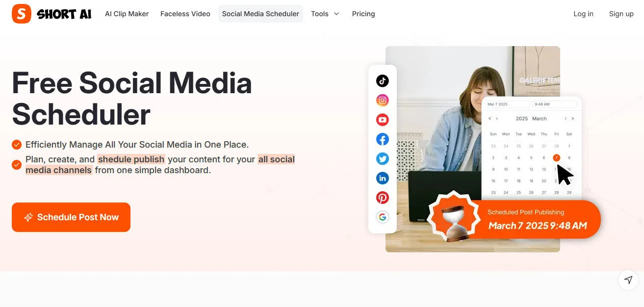This screenshot has width=644, height=307.
Task: Open the Sign up link
Action: (x=621, y=14)
